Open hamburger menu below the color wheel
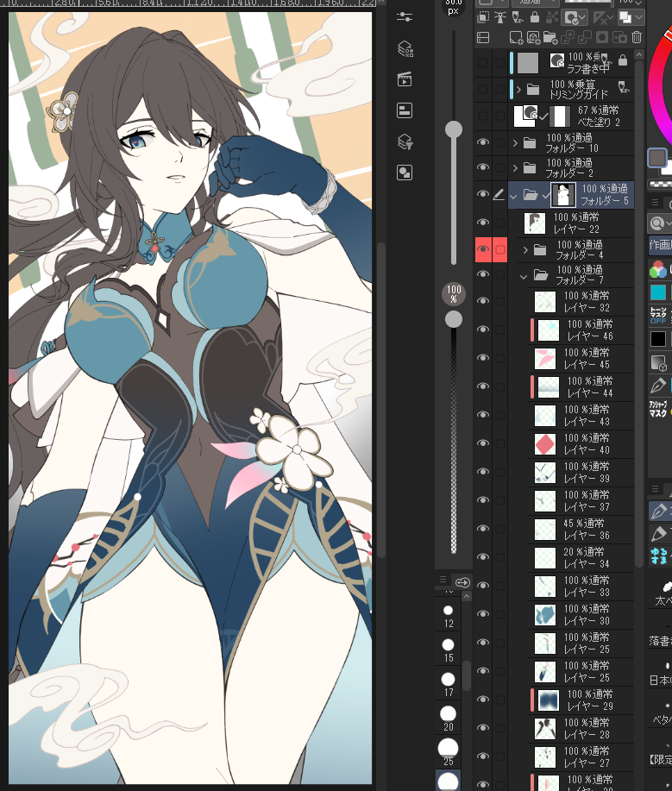The image size is (672, 791). [x=655, y=203]
